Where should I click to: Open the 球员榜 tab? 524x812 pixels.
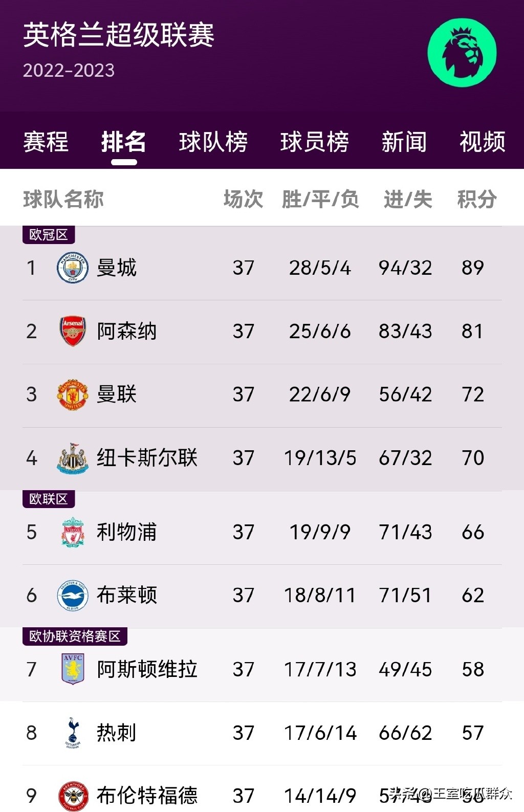[x=314, y=142]
